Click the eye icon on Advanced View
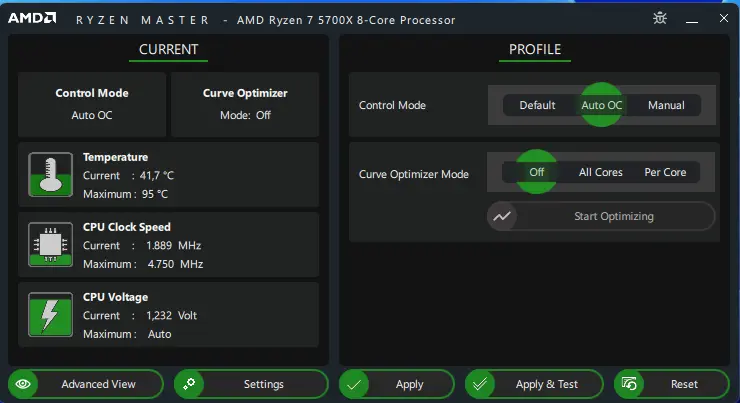This screenshot has height=403, width=740. click(23, 384)
